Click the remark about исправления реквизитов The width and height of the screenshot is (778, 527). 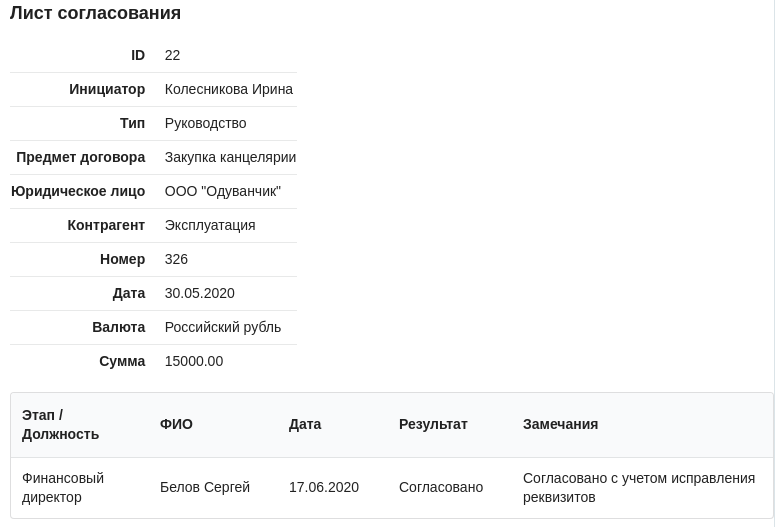coord(638,487)
